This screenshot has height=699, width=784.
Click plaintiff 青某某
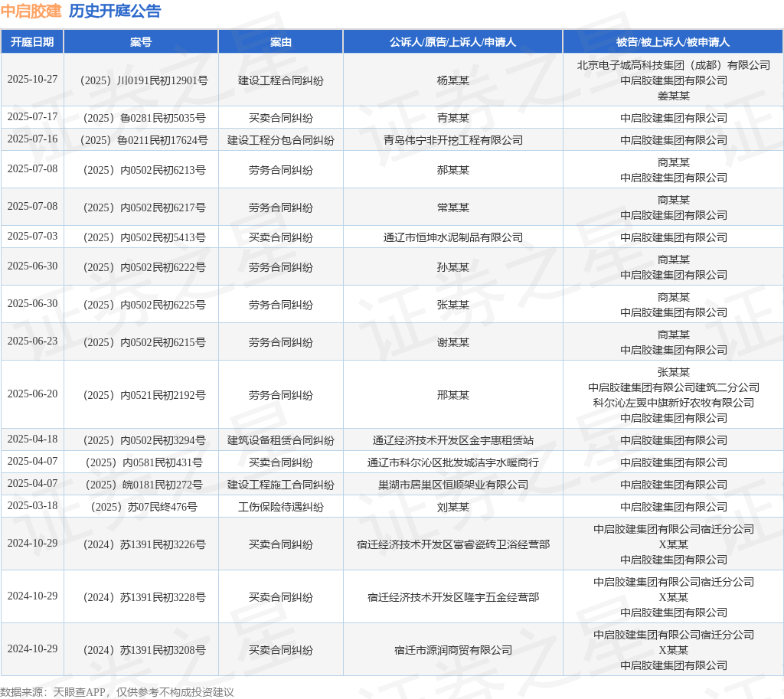(x=453, y=118)
